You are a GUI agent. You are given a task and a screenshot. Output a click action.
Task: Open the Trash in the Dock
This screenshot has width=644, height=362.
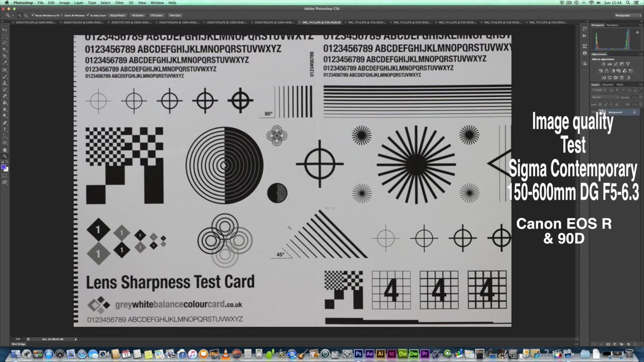[629, 354]
